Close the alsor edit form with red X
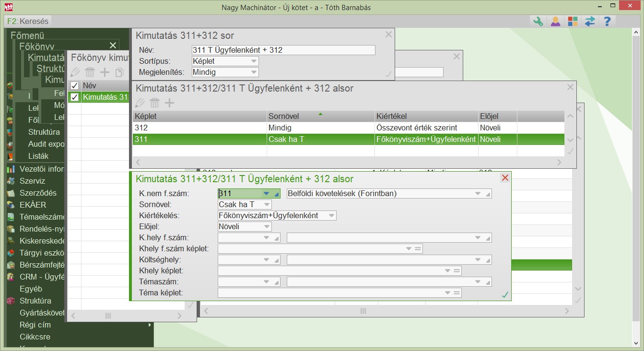The image size is (644, 351). point(505,178)
